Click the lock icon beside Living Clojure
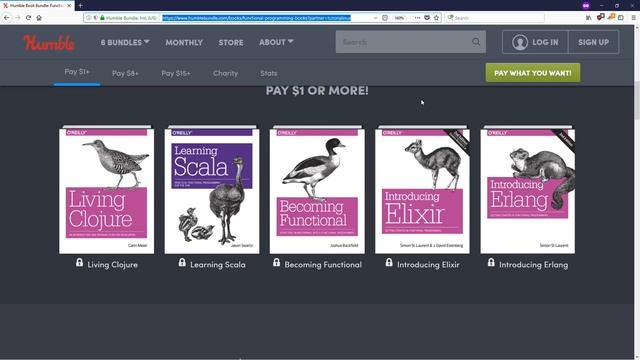The width and height of the screenshot is (640, 360). (x=79, y=262)
